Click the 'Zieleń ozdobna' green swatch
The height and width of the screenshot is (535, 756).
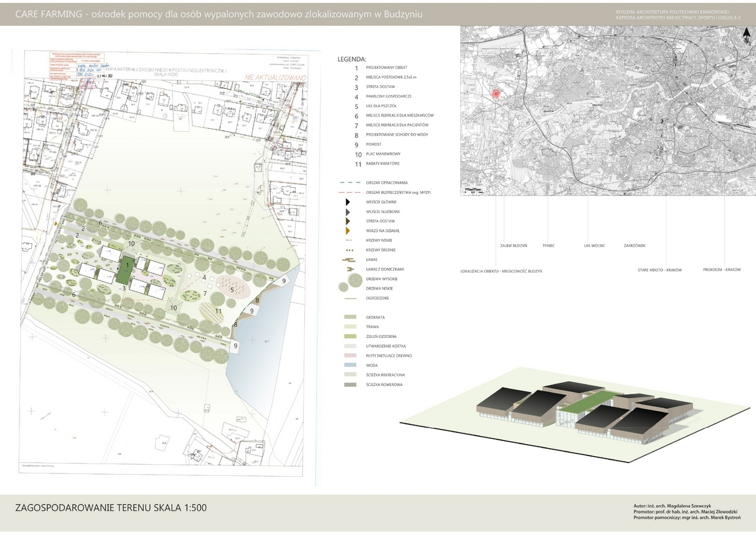click(x=350, y=337)
